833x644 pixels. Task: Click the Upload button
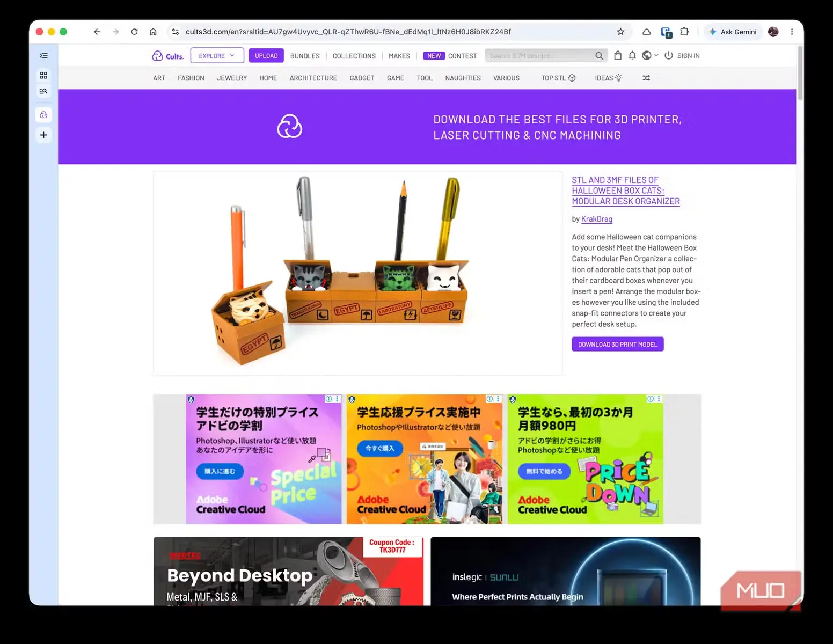(266, 55)
